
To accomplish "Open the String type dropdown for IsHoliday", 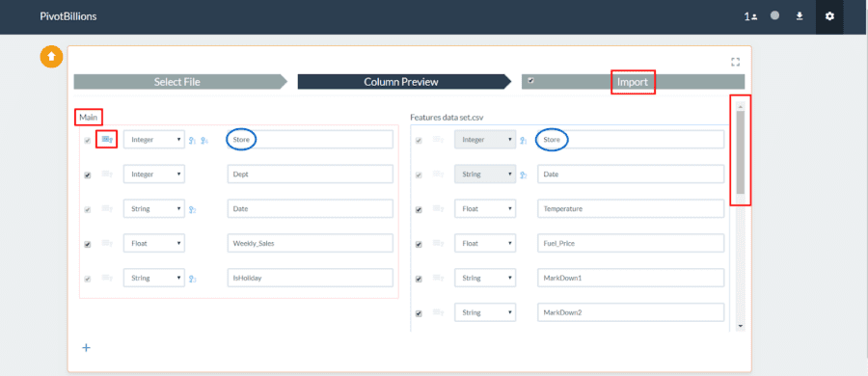I will [154, 278].
